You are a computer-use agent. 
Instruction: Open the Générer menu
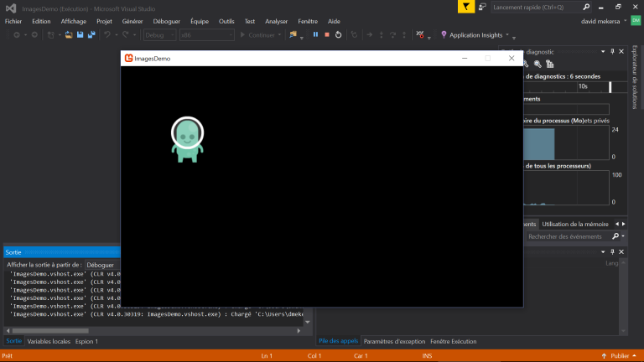132,21
